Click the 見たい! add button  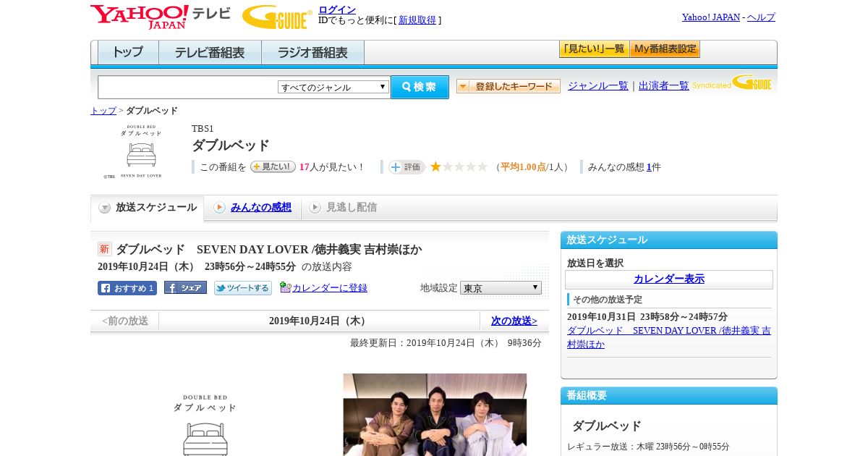pos(273,166)
